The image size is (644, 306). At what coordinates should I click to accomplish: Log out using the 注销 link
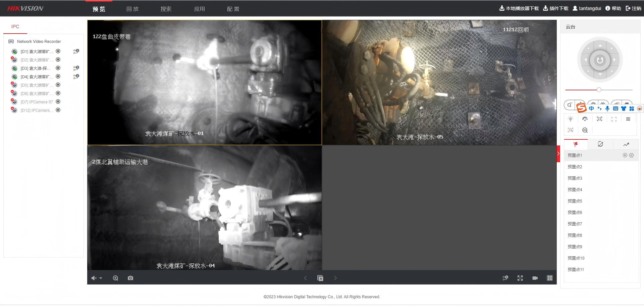633,8
